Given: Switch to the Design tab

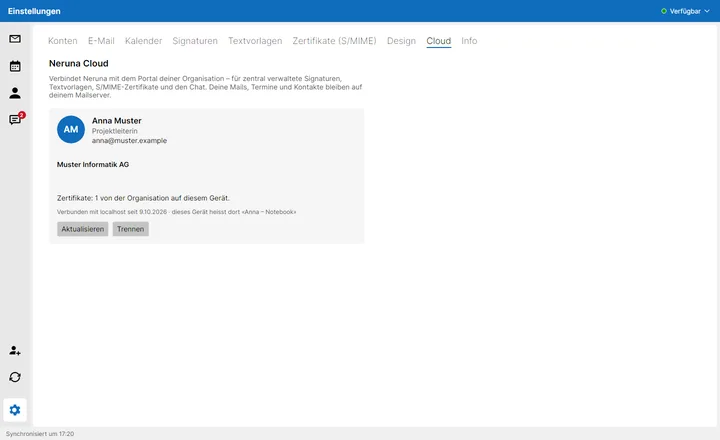Looking at the screenshot, I should coord(401,41).
